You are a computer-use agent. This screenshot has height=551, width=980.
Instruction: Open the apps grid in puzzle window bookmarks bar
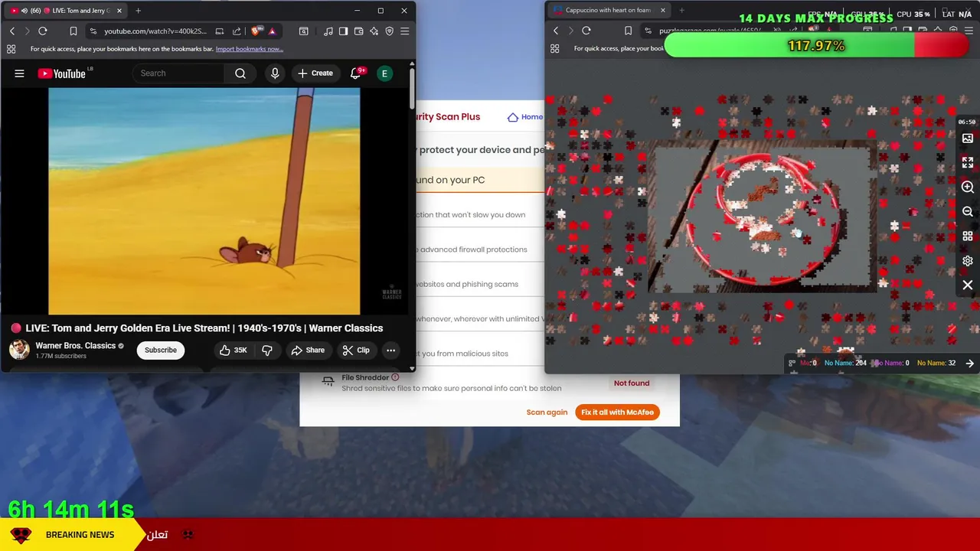pyautogui.click(x=554, y=49)
